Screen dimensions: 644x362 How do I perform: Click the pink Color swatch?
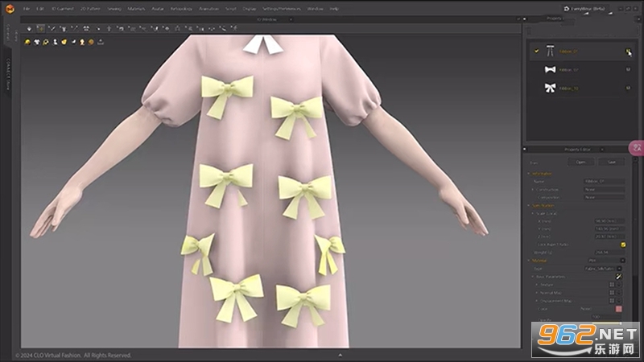pyautogui.click(x=618, y=309)
